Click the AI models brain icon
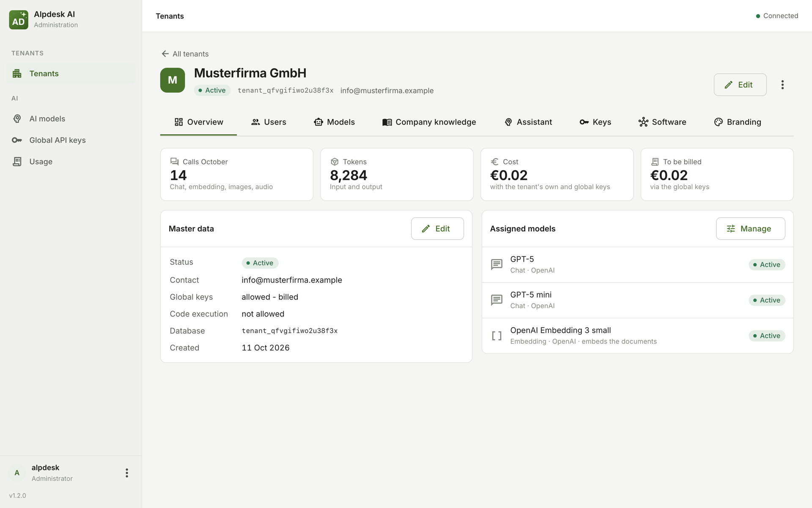Screen dimensions: 812x508 pyautogui.click(x=17, y=119)
